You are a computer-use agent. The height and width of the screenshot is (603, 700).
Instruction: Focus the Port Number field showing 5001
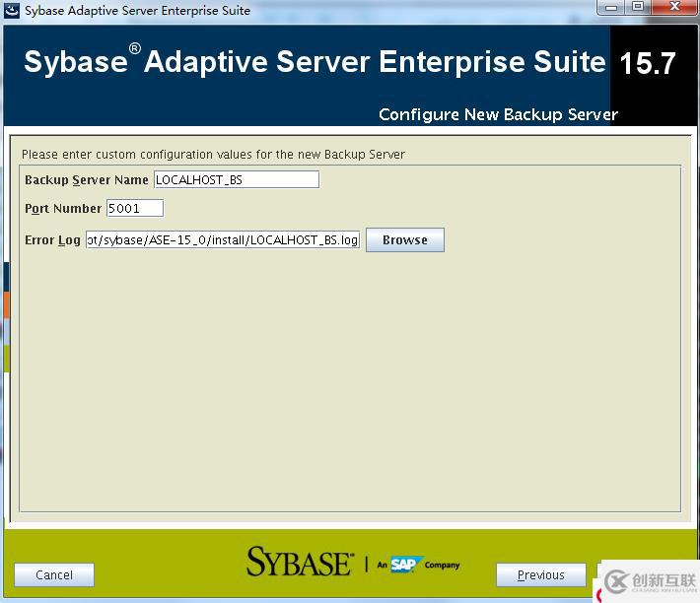[x=135, y=208]
